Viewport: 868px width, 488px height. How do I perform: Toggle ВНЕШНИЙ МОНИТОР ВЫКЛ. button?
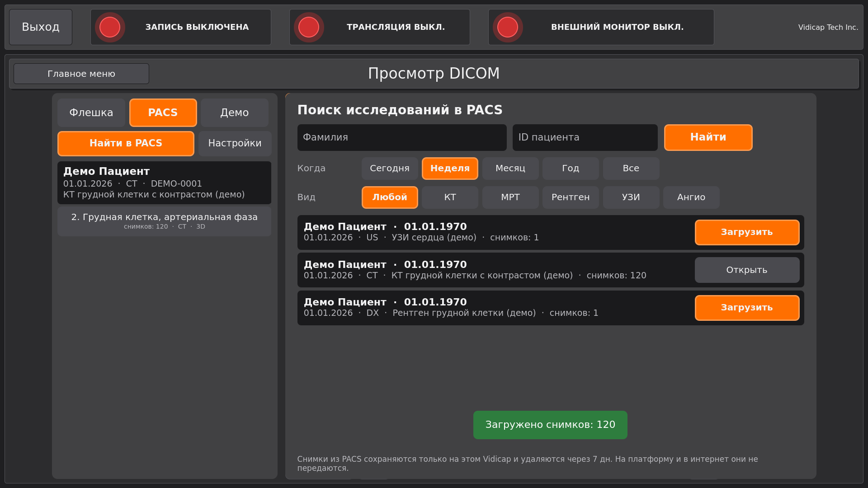click(x=601, y=27)
